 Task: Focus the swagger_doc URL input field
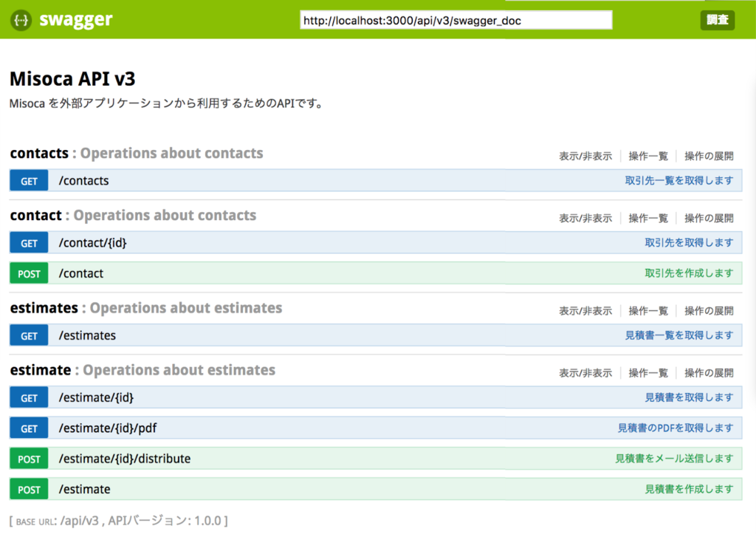pyautogui.click(x=456, y=20)
